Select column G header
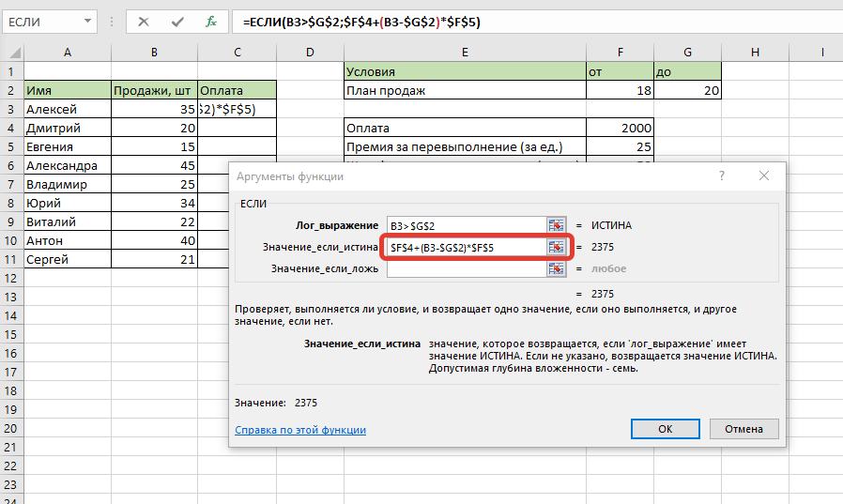The width and height of the screenshot is (843, 504). 687,53
